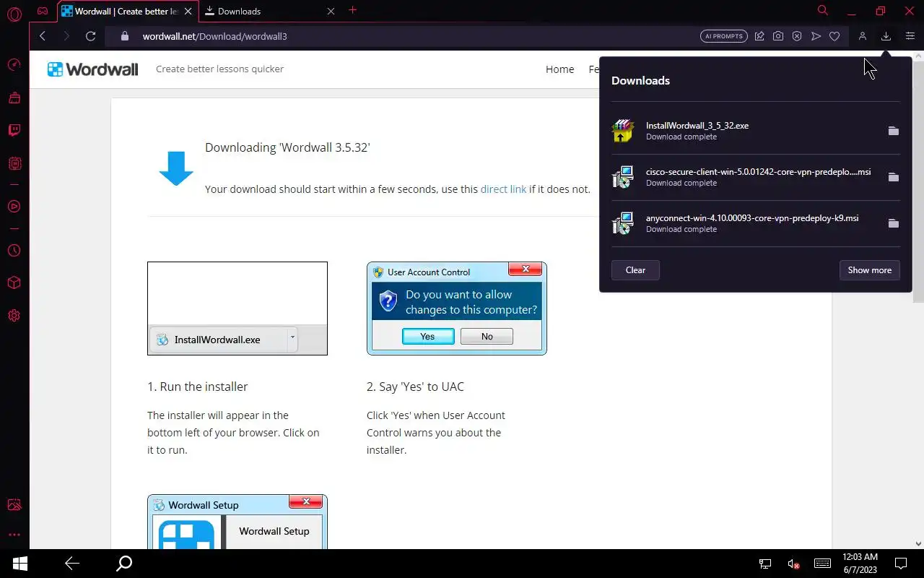The image size is (924, 578).
Task: Open History clock icon in sidebar
Action: coord(14,251)
